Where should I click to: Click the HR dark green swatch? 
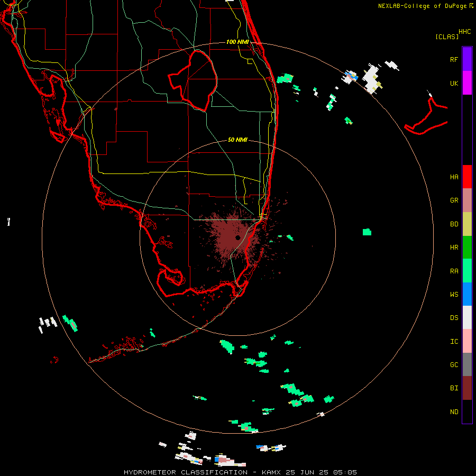[467, 248]
